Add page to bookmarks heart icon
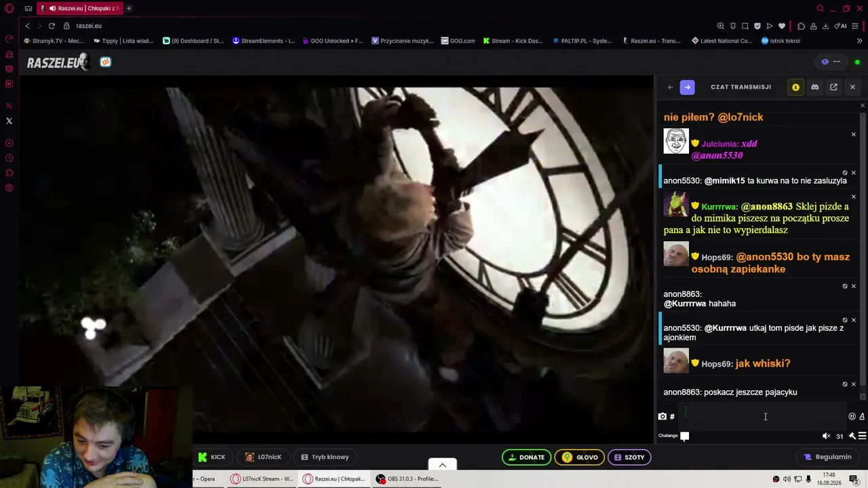 coord(782,26)
